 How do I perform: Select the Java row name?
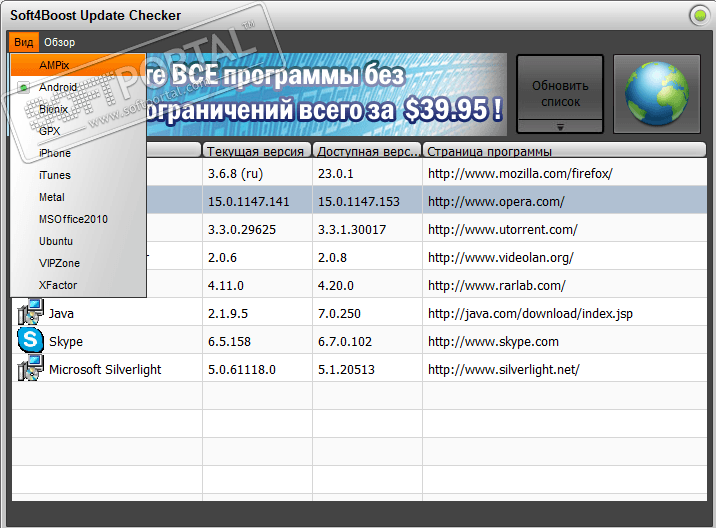click(61, 313)
